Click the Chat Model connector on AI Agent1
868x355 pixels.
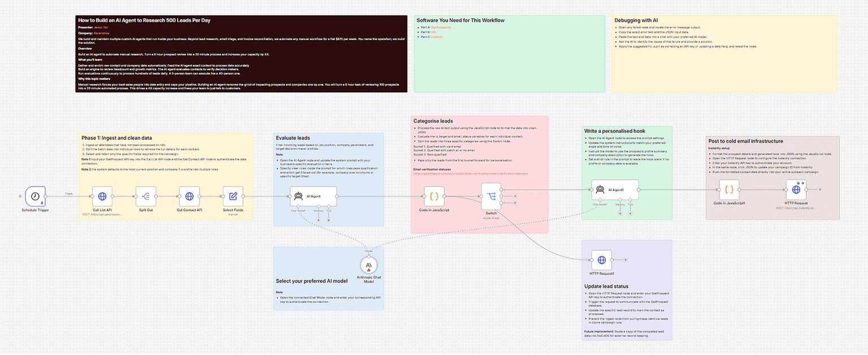[x=600, y=201]
